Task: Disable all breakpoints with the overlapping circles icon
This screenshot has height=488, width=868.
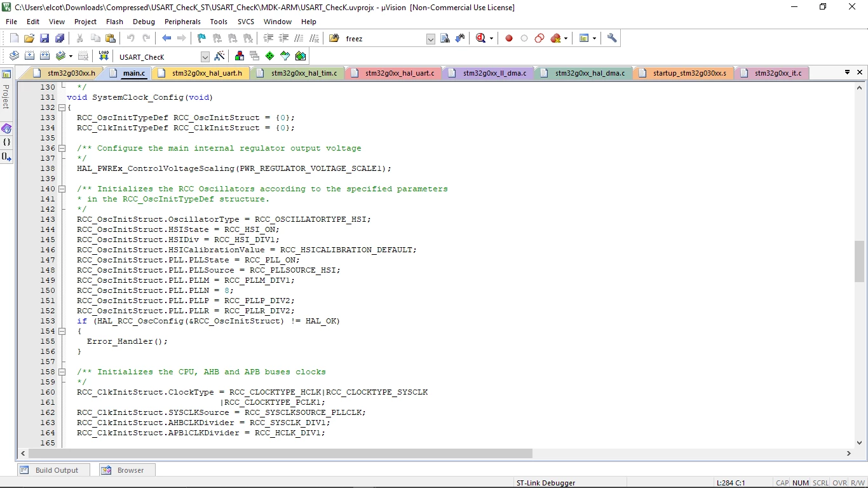Action: [x=539, y=38]
